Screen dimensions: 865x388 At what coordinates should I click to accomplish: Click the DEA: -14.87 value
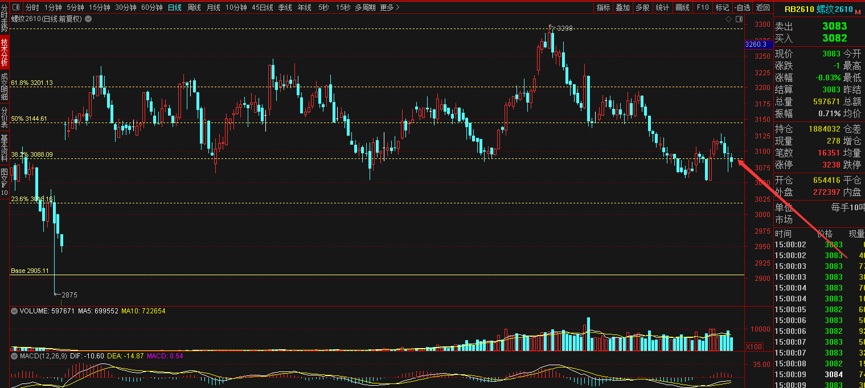coord(125,356)
